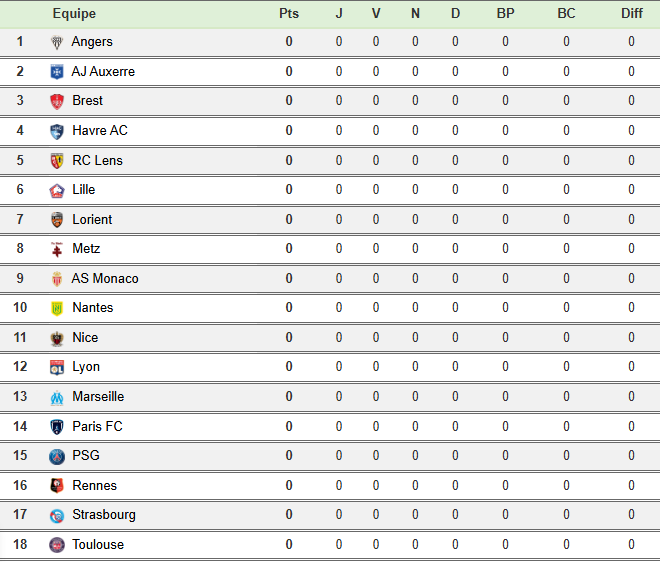Click the Diff column header
Screen dimensions: 660x562
(632, 14)
